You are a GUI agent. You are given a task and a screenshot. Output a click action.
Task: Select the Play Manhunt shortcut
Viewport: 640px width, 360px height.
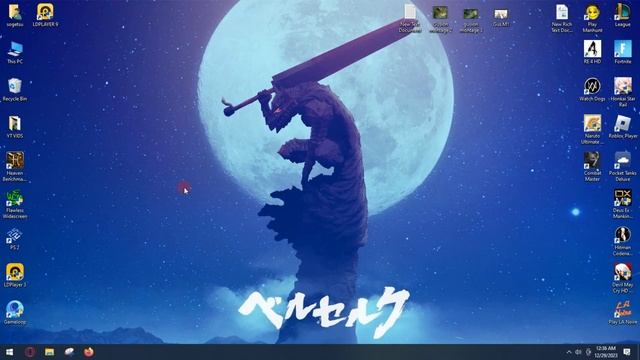tap(592, 19)
